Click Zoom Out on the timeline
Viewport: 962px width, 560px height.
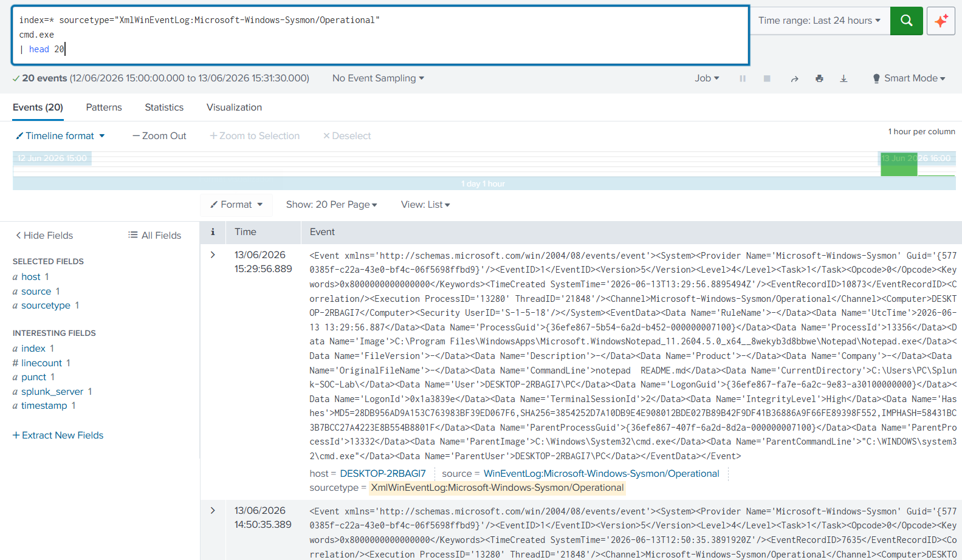point(159,136)
